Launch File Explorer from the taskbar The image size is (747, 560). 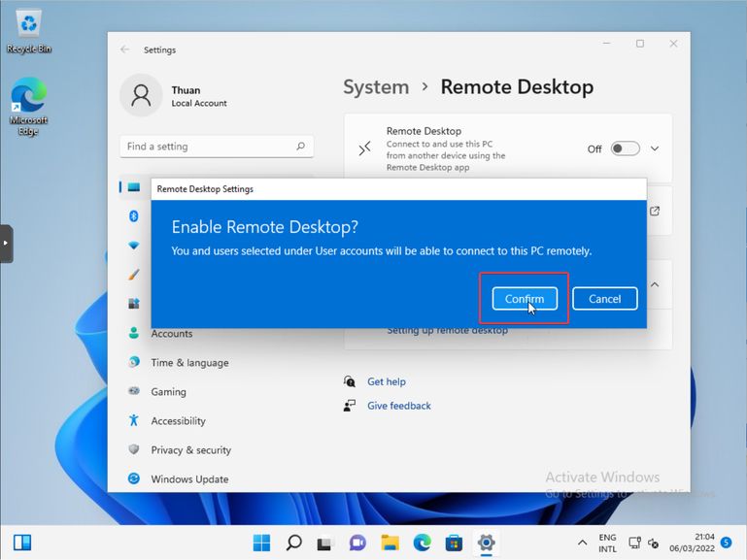pyautogui.click(x=390, y=542)
